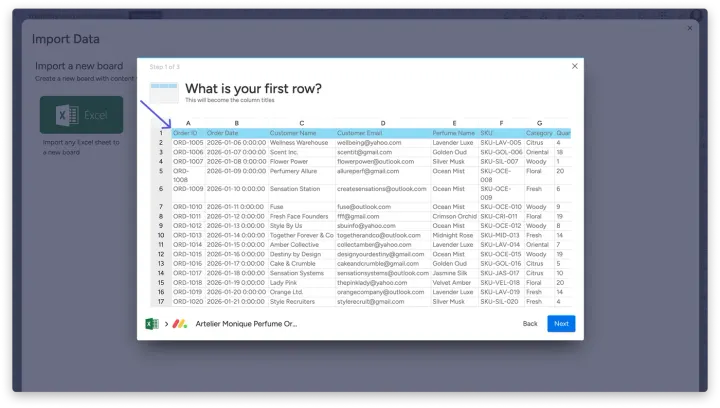
Task: Choose row number 1 as first row
Action: tap(161, 133)
